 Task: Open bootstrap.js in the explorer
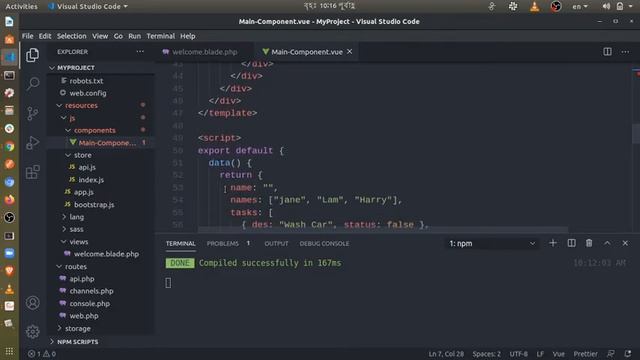tap(94, 204)
